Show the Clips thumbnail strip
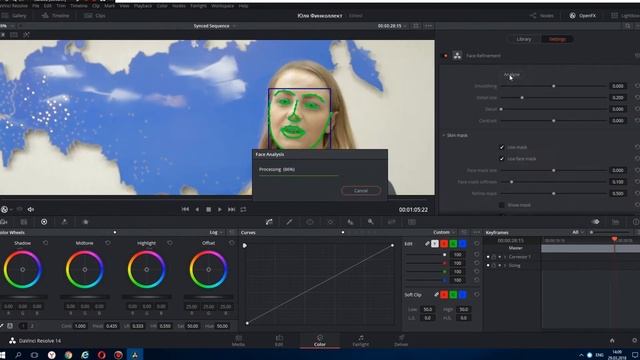Viewport: 640px width, 360px height. (x=95, y=16)
